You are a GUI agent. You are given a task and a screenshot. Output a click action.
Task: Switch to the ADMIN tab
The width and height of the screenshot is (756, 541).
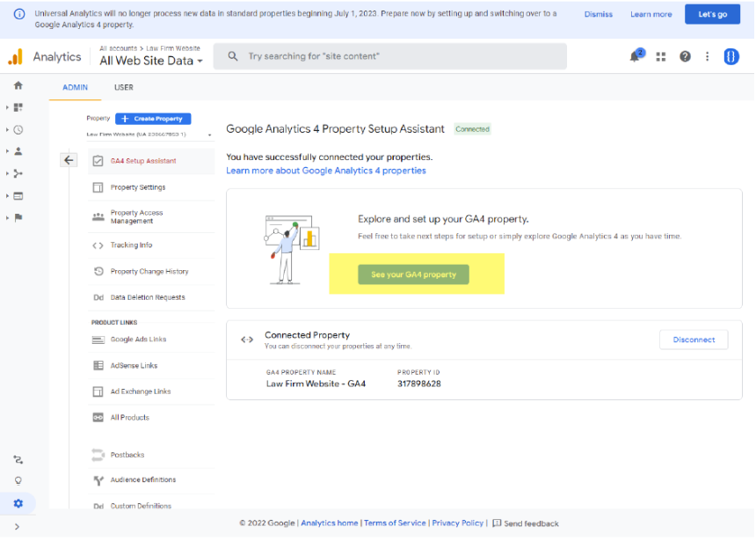click(x=76, y=87)
